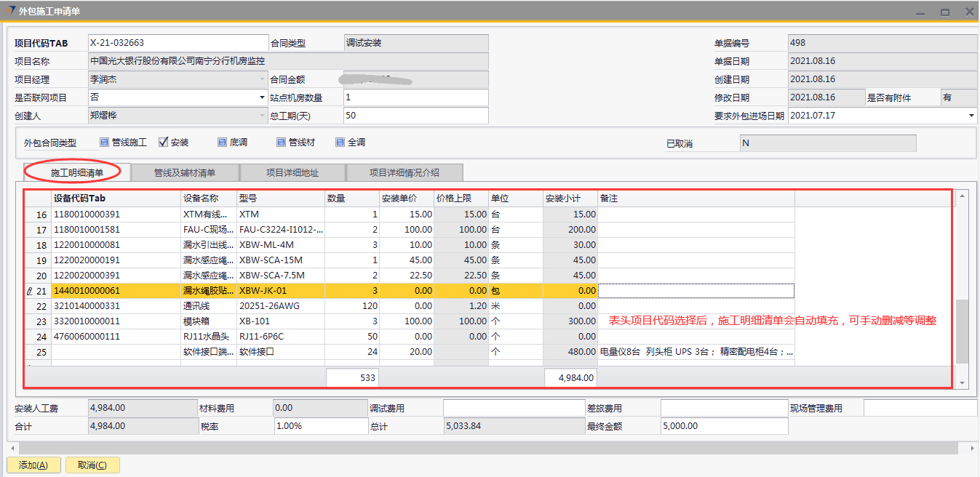The image size is (980, 477).
Task: Click the pencil edit icon on row 21
Action: (x=29, y=291)
